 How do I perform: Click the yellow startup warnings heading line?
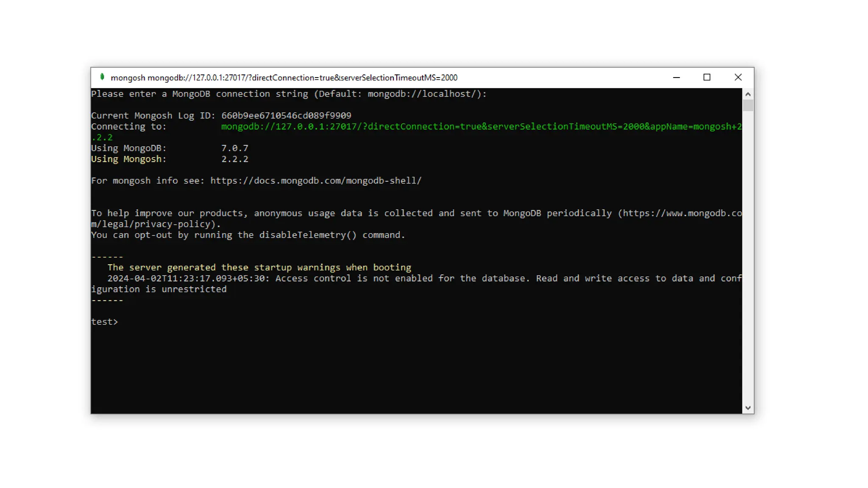[x=259, y=268]
